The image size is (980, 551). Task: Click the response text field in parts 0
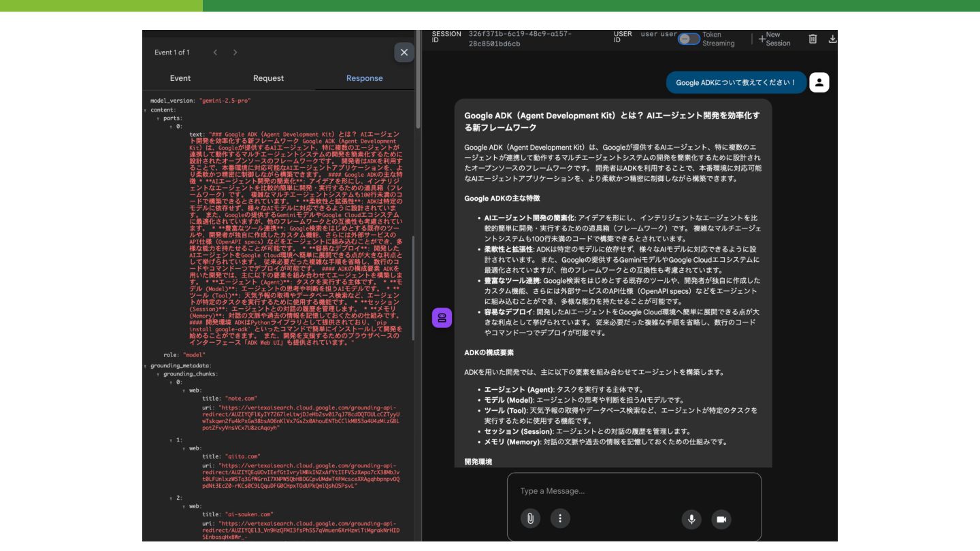296,238
